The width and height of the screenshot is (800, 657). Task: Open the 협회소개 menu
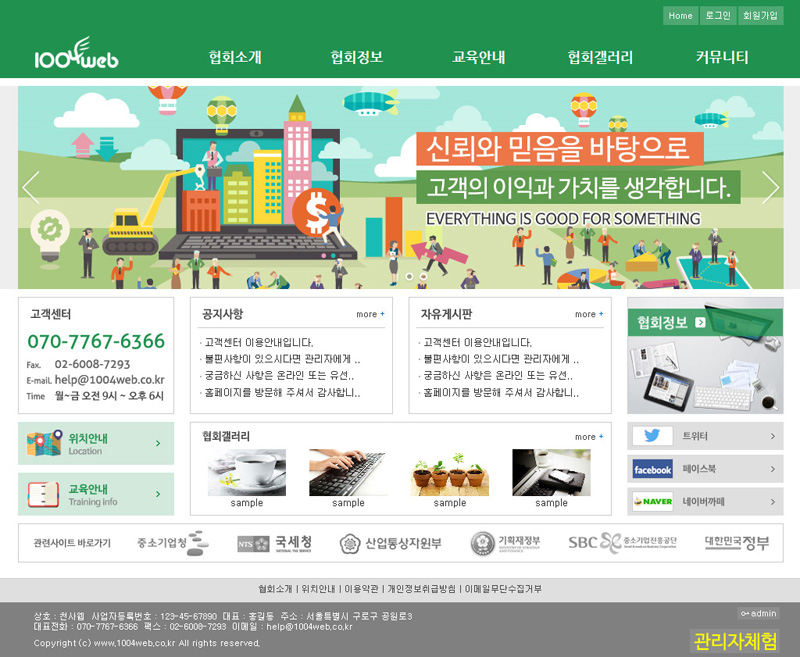235,57
